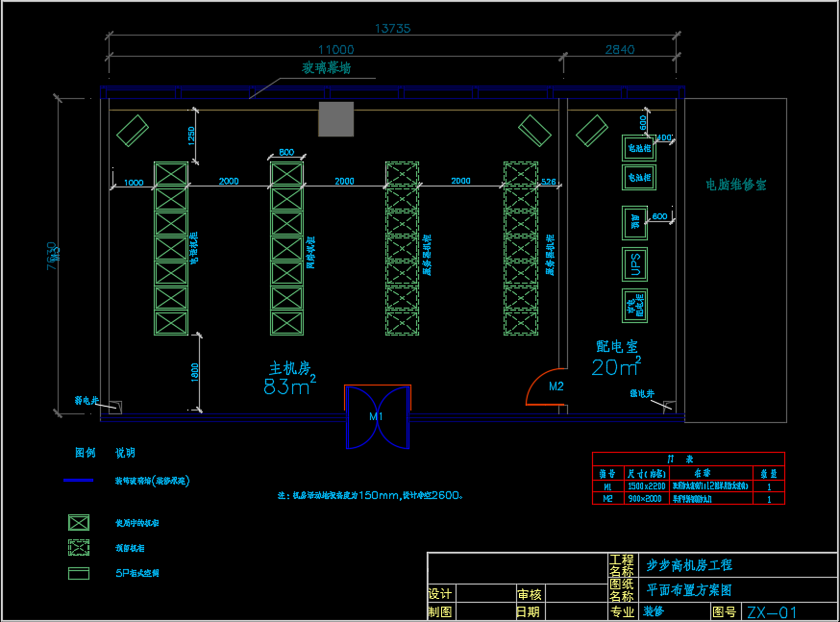This screenshot has height=622, width=840.
Task: Click the 图例 legend heading
Action: pos(86,453)
